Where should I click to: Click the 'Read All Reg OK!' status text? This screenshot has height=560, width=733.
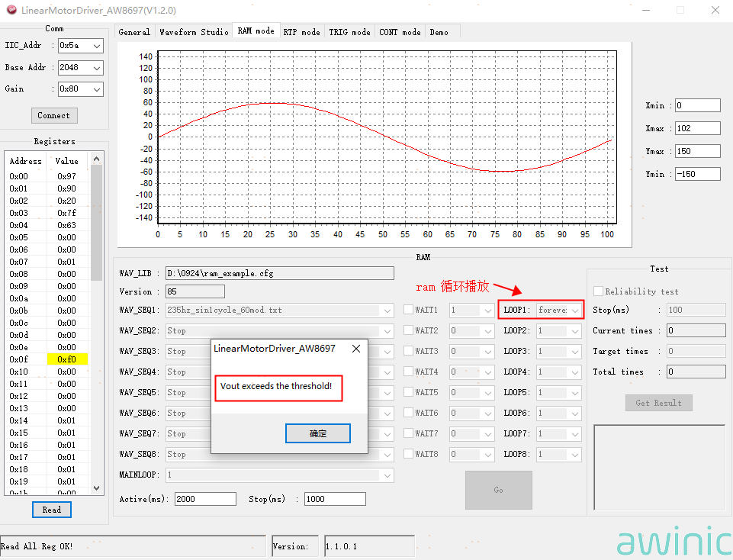(37, 546)
